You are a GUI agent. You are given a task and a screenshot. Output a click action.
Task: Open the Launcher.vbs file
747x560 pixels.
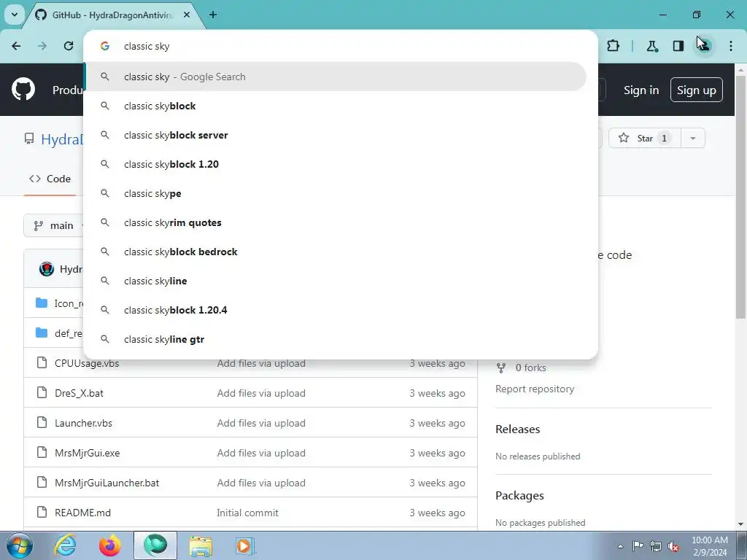click(x=83, y=423)
